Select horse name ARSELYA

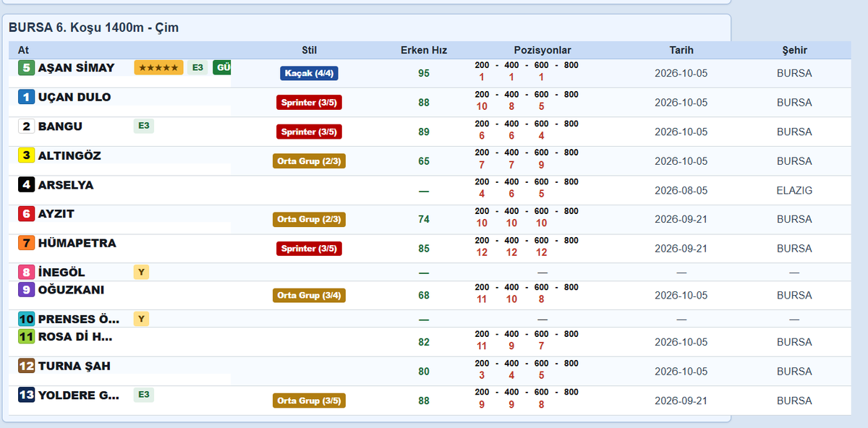(66, 185)
